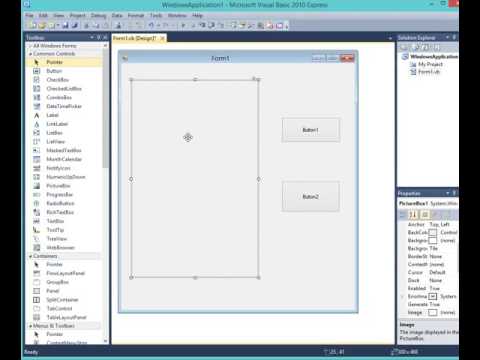Select the LinkLabel toolbox control
The image size is (480, 360).
pos(63,124)
